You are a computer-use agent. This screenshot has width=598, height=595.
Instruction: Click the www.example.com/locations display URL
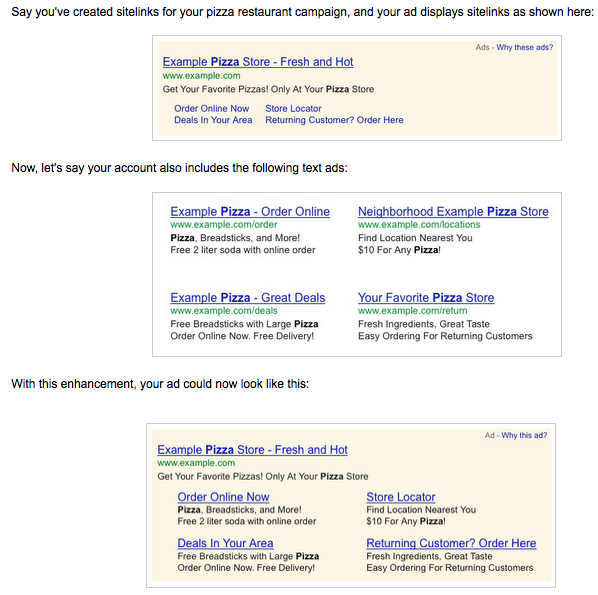(x=419, y=225)
